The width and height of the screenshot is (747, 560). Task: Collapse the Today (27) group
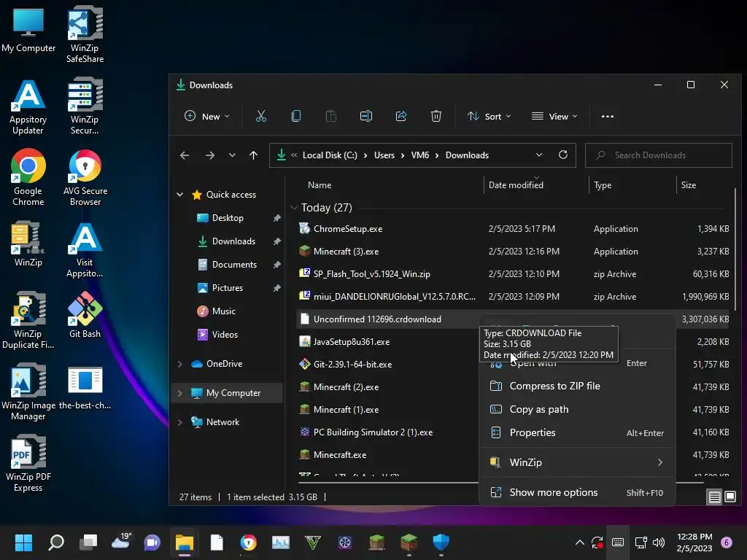(294, 208)
